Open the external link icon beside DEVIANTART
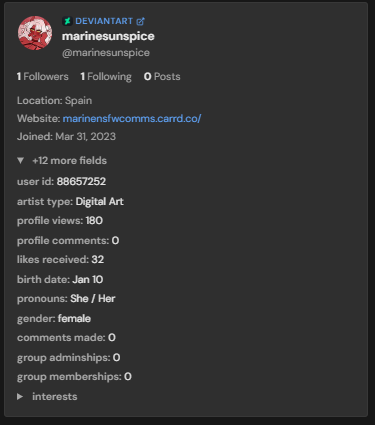Image resolution: width=375 pixels, height=425 pixels. (140, 21)
